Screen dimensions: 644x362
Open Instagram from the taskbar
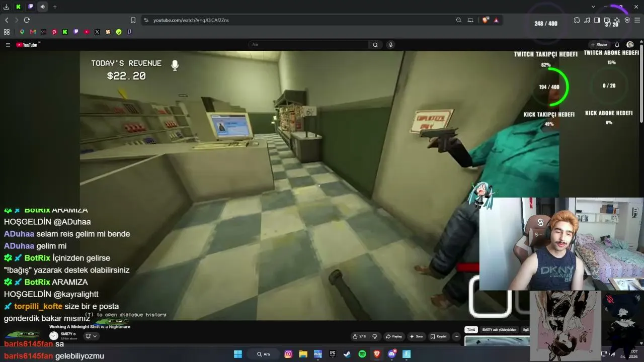pos(288,354)
